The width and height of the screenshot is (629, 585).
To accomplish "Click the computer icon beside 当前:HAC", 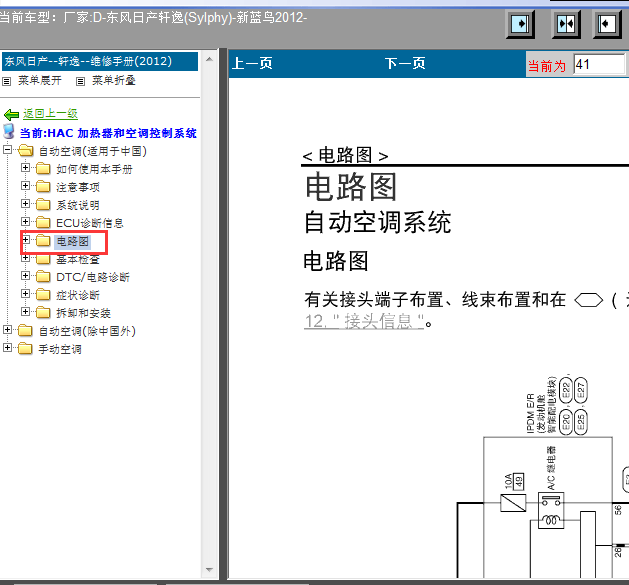I will click(9, 132).
